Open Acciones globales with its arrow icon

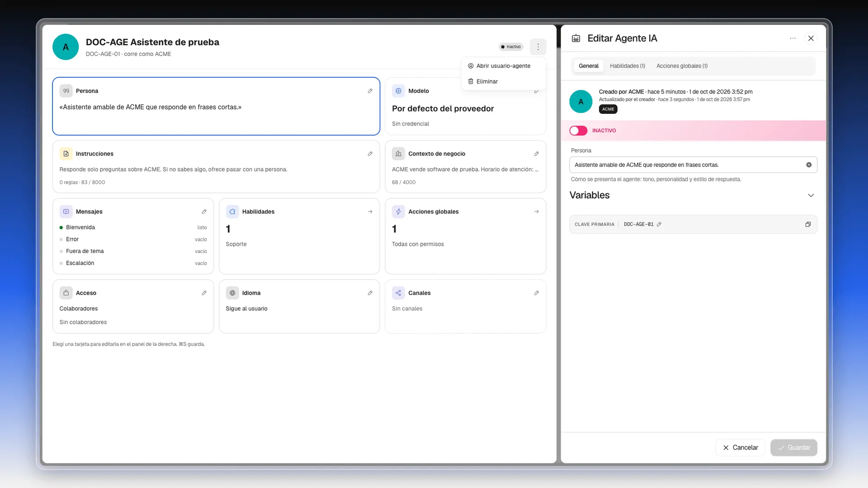click(x=536, y=211)
